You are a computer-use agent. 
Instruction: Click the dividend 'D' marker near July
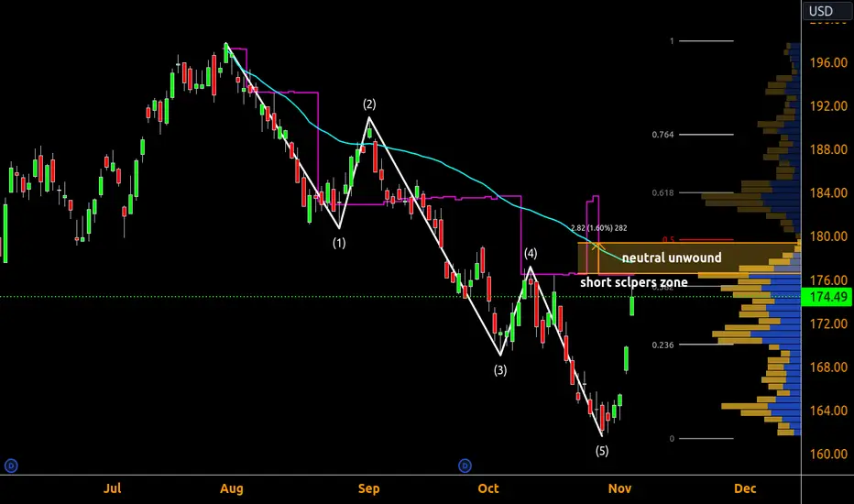point(11,466)
